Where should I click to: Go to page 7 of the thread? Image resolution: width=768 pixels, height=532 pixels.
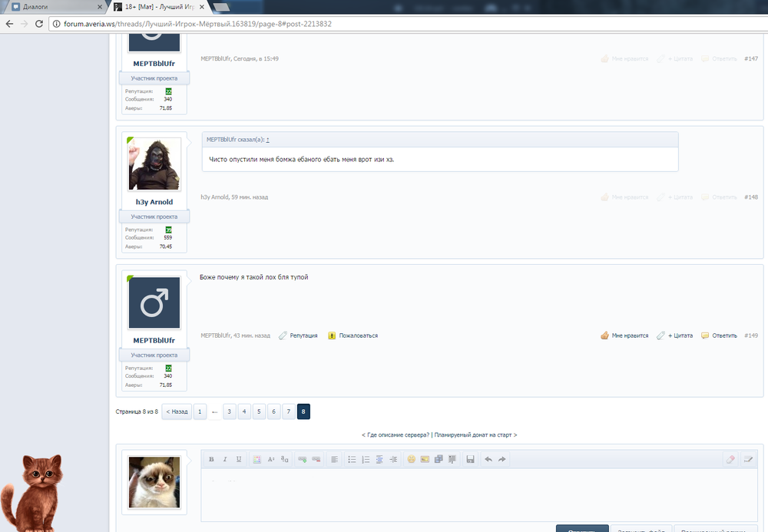coord(288,412)
